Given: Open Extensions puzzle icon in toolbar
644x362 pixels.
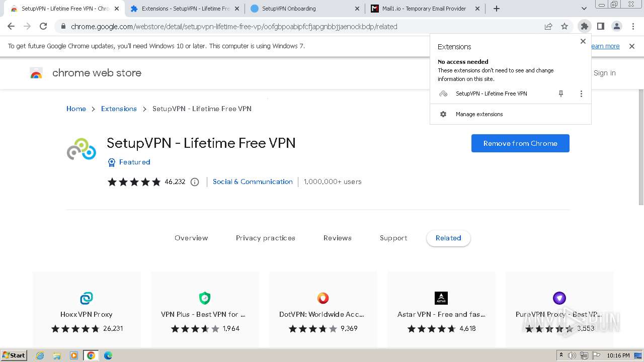Looking at the screenshot, I should tap(584, 26).
